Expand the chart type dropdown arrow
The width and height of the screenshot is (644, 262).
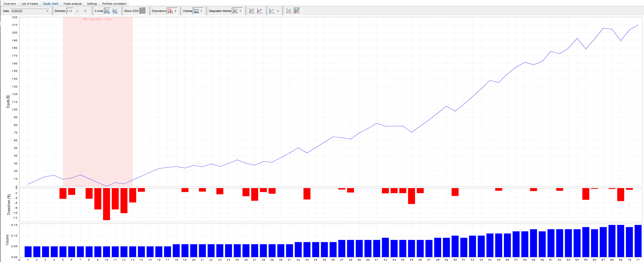coord(278,11)
